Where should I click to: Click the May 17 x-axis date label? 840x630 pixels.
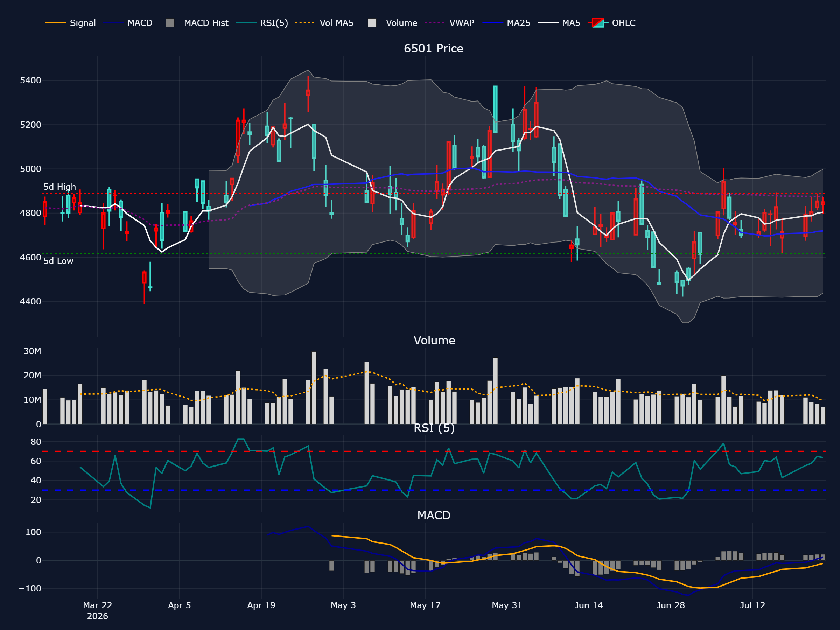click(x=425, y=605)
